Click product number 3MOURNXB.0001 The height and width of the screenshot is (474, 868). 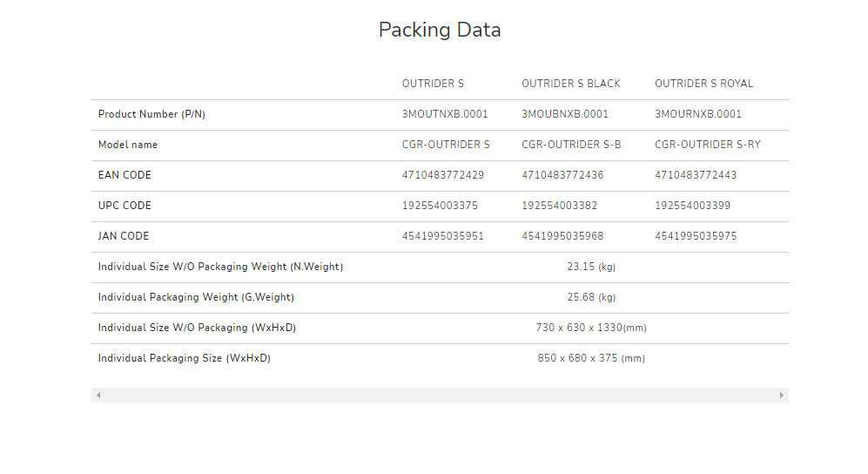[x=698, y=114]
